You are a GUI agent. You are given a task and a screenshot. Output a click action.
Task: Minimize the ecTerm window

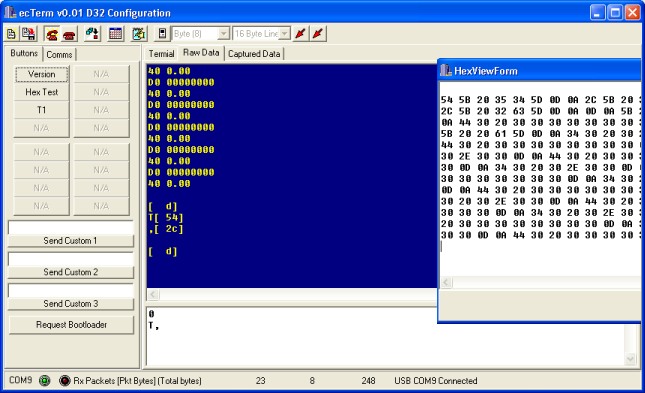click(x=597, y=13)
